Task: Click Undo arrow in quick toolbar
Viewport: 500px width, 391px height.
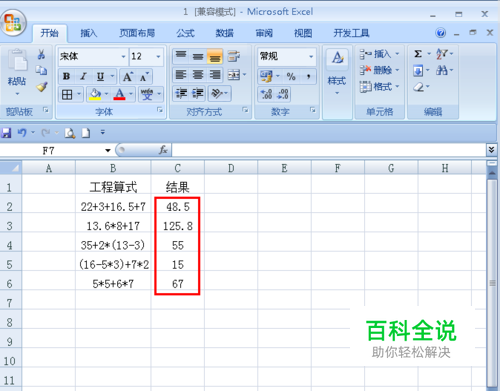Action: pos(22,133)
